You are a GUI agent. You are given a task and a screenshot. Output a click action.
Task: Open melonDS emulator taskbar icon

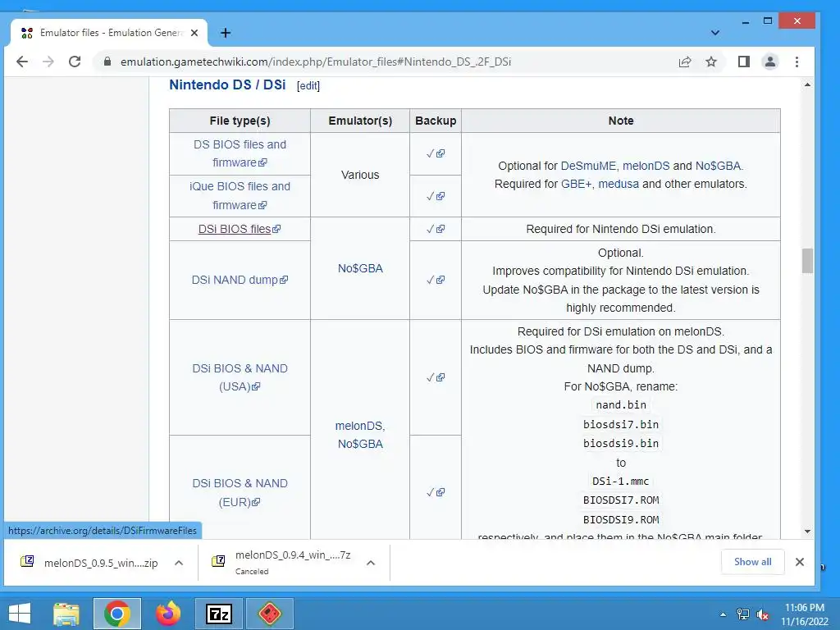click(x=269, y=614)
